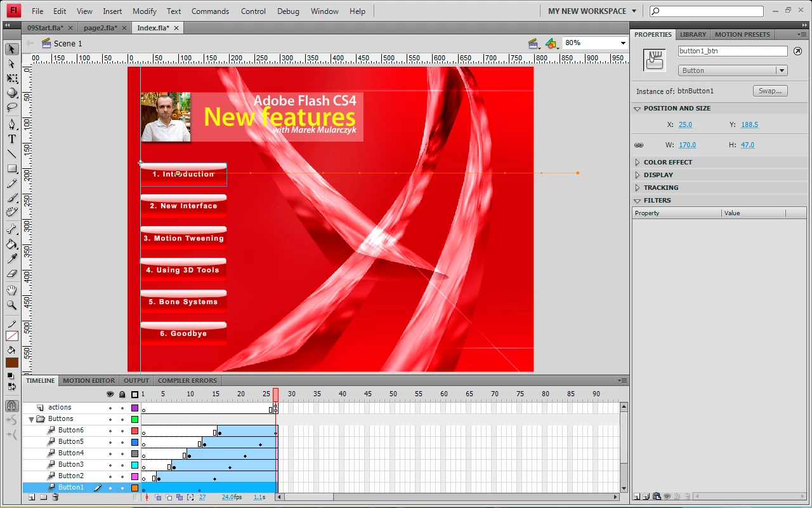Click the '6. Goodbye' stage button
This screenshot has width=812, height=508.
(x=183, y=333)
